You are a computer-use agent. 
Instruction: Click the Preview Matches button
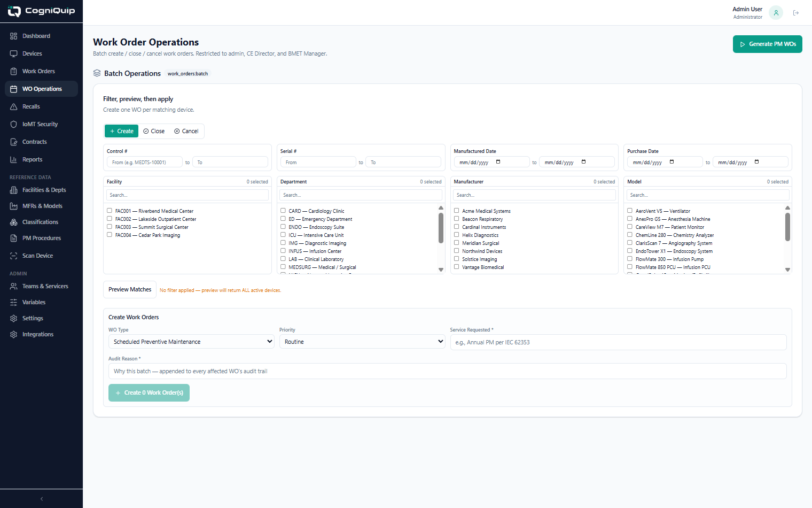tap(130, 289)
